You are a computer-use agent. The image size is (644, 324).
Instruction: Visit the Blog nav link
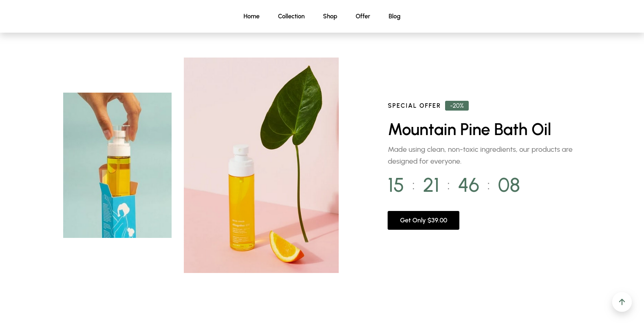point(394,16)
